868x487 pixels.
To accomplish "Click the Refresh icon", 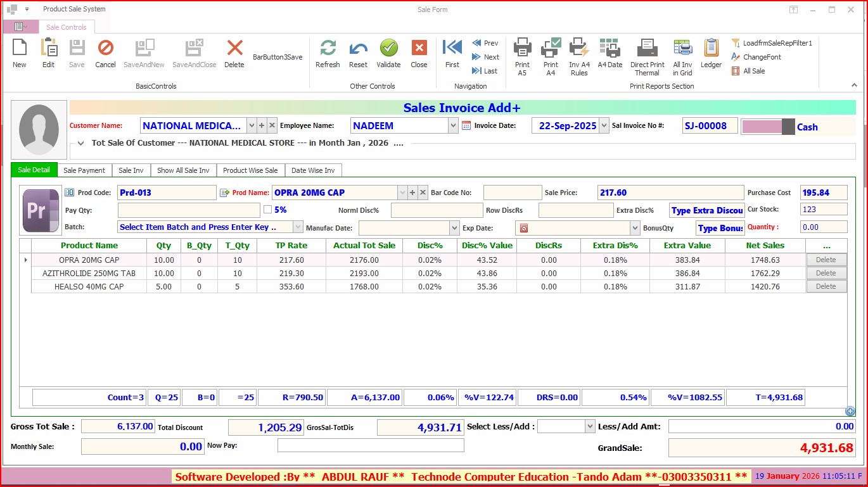I will pyautogui.click(x=328, y=48).
